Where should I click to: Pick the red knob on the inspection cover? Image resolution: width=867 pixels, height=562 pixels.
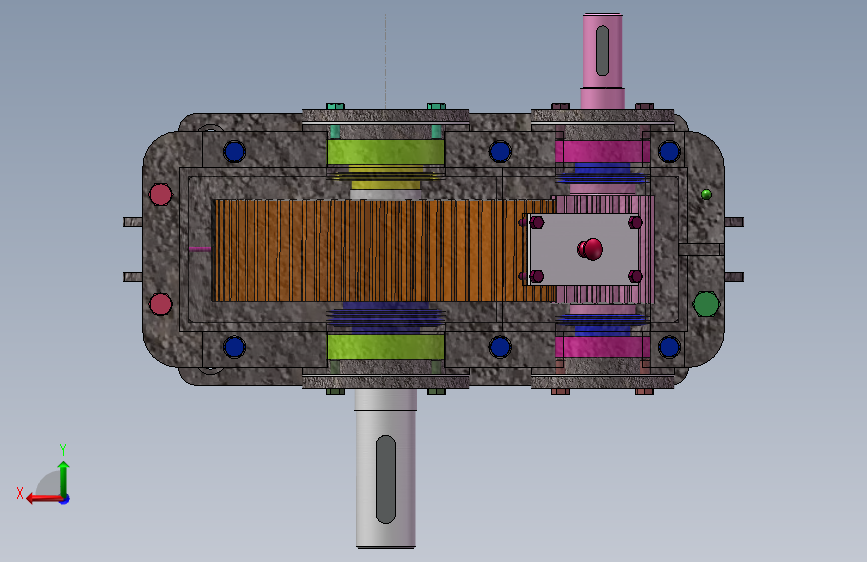click(591, 249)
